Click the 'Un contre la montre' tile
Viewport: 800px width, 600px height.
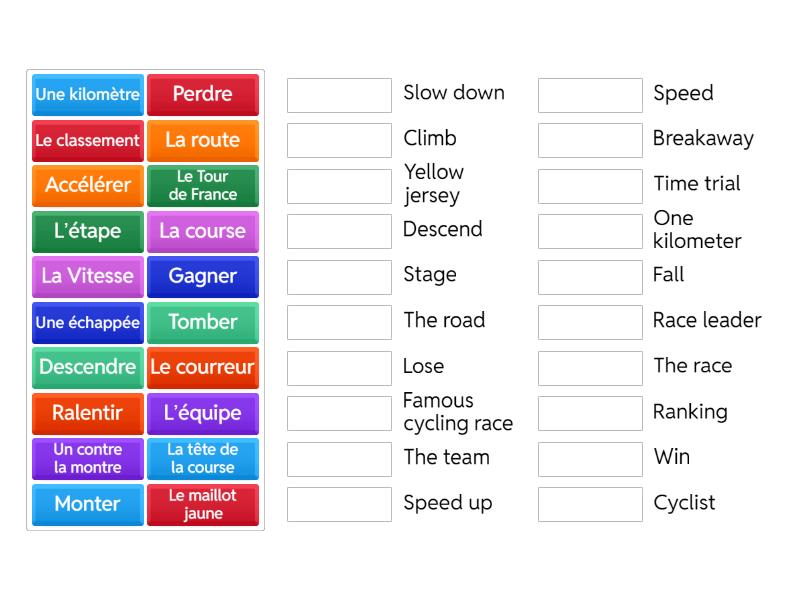click(x=87, y=459)
